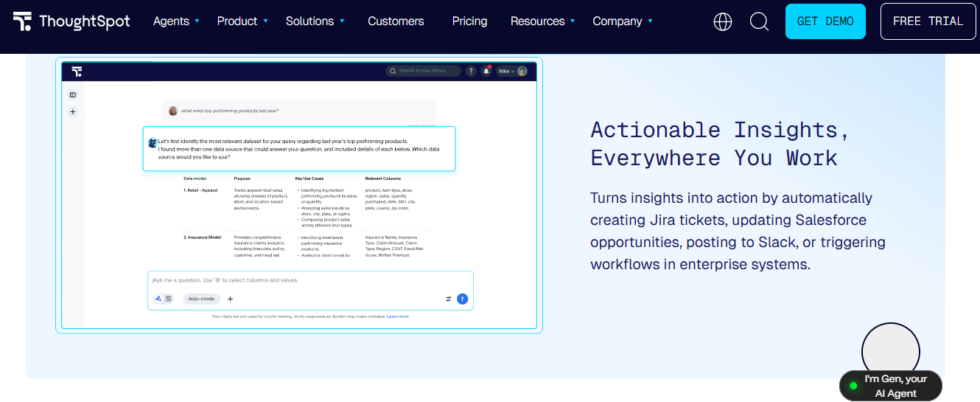Follow the Learn more link
980x402 pixels.
tap(398, 316)
